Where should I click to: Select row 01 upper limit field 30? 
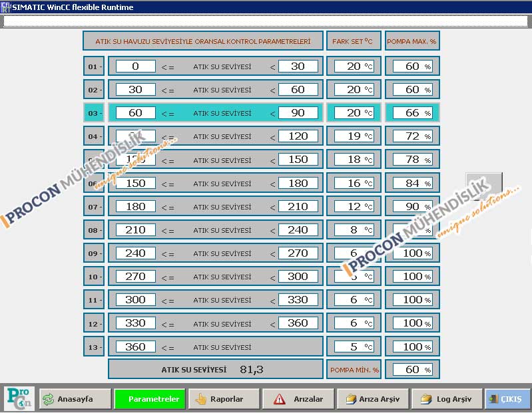[298, 66]
